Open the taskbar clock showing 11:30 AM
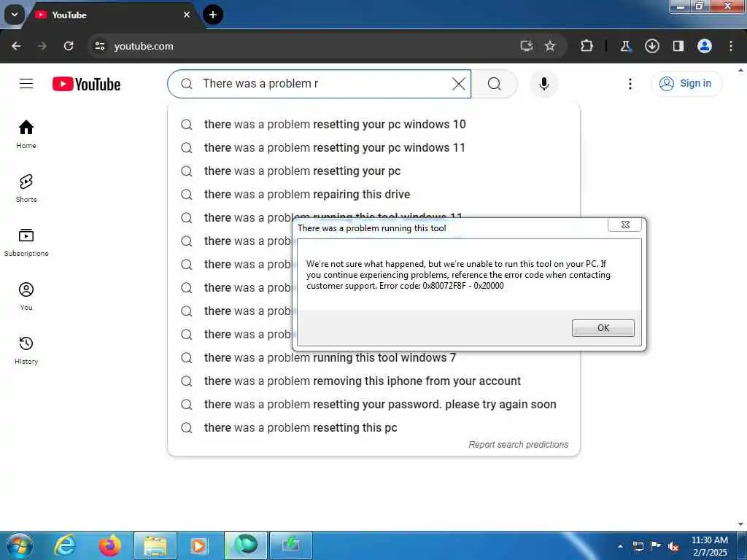The width and height of the screenshot is (747, 560). click(x=710, y=546)
